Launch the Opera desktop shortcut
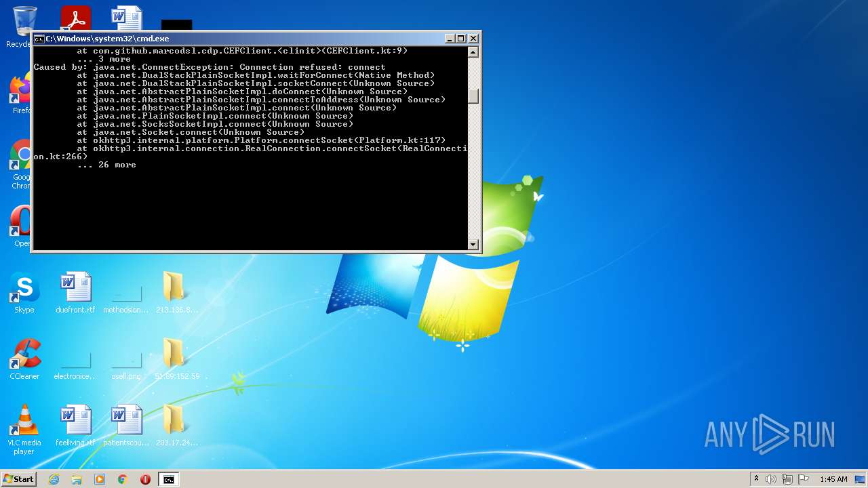This screenshot has height=488, width=868. tap(22, 226)
